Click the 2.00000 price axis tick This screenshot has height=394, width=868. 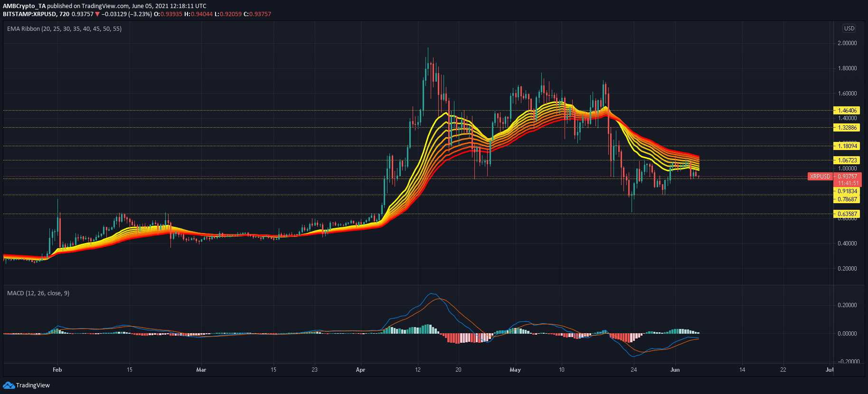click(x=847, y=43)
